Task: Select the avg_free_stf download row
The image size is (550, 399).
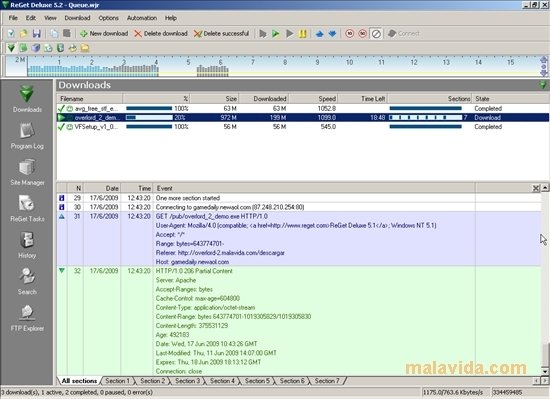Action: click(303, 109)
